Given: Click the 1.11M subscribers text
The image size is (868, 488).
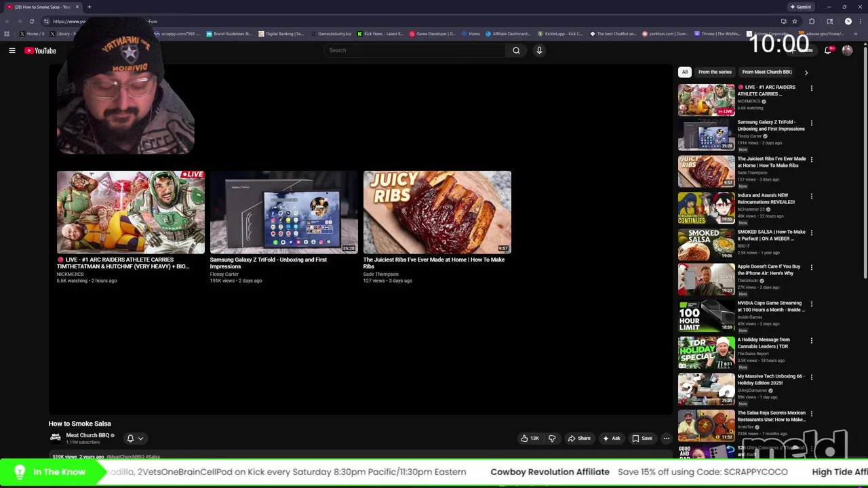Looking at the screenshot, I should pyautogui.click(x=83, y=443).
